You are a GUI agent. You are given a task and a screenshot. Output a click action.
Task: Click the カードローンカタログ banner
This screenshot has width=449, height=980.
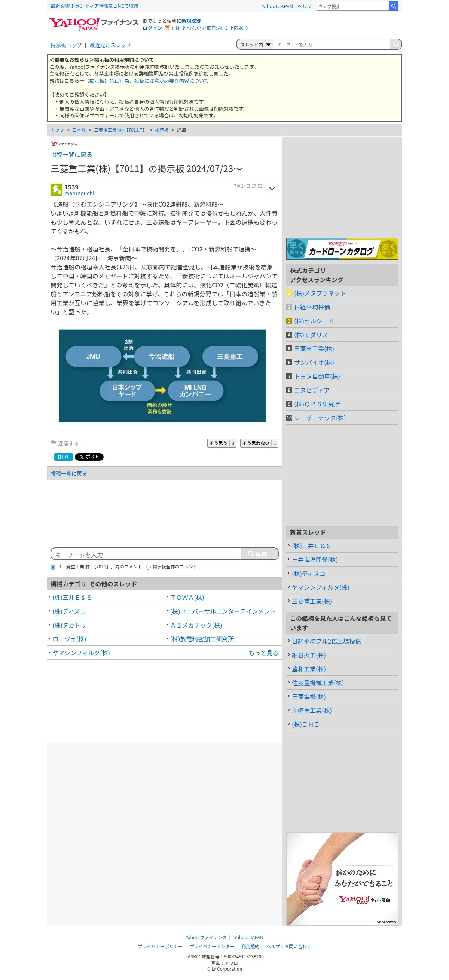click(342, 249)
